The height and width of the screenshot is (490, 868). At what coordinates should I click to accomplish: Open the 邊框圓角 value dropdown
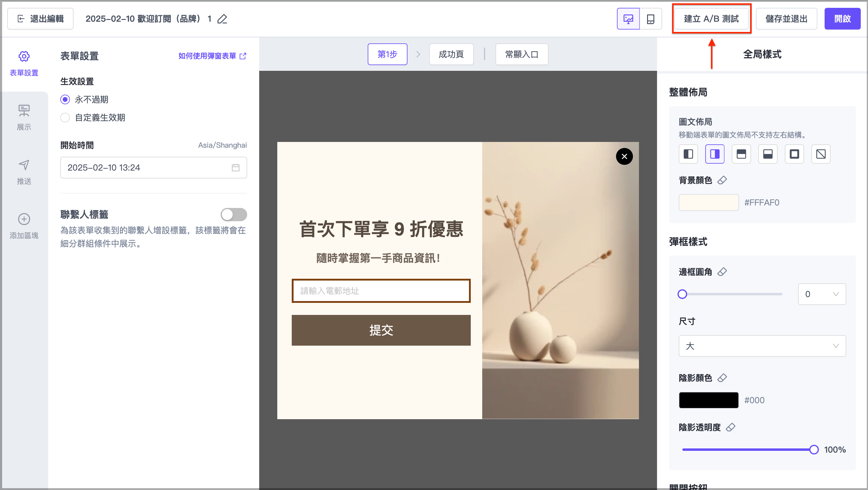point(822,294)
